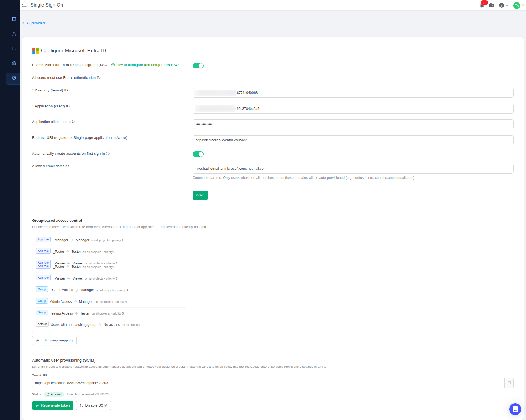Open the chat support widget
The height and width of the screenshot is (420, 526).
[x=515, y=409]
